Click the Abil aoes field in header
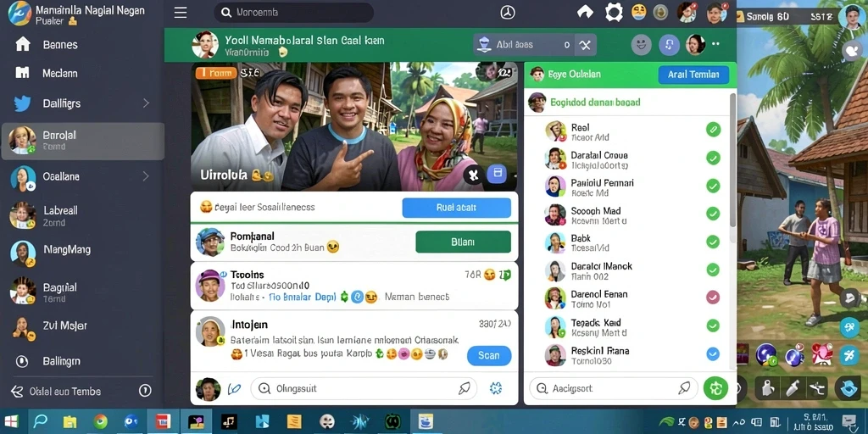 pyautogui.click(x=523, y=45)
